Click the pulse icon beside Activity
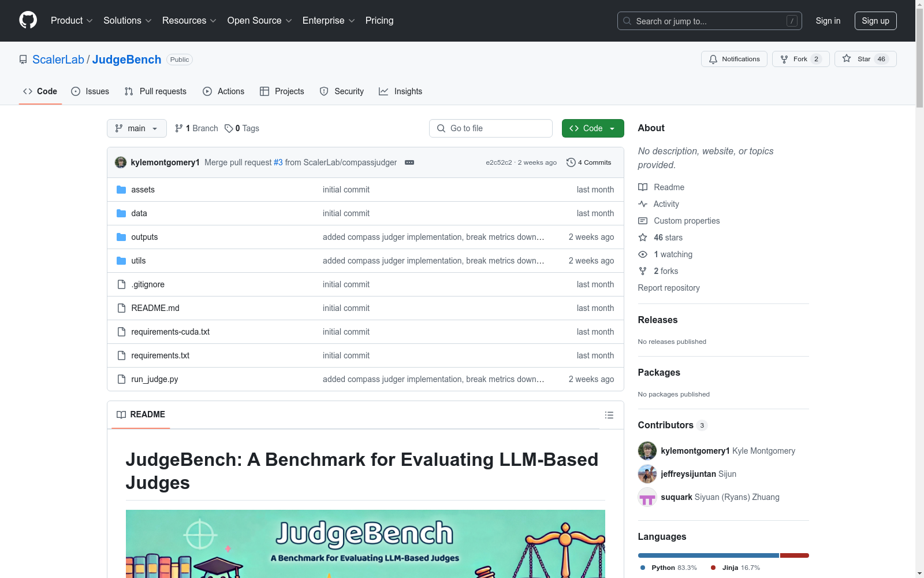Image resolution: width=924 pixels, height=578 pixels. pyautogui.click(x=643, y=204)
